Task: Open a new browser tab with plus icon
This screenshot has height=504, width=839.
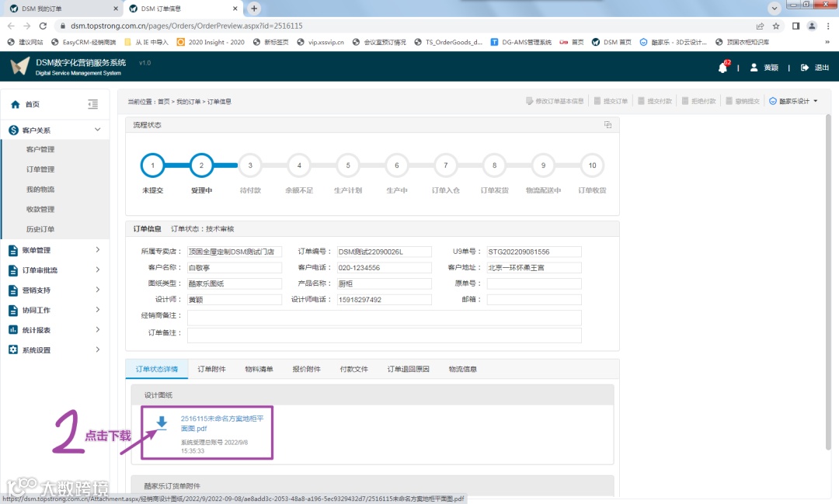Action: (x=254, y=9)
